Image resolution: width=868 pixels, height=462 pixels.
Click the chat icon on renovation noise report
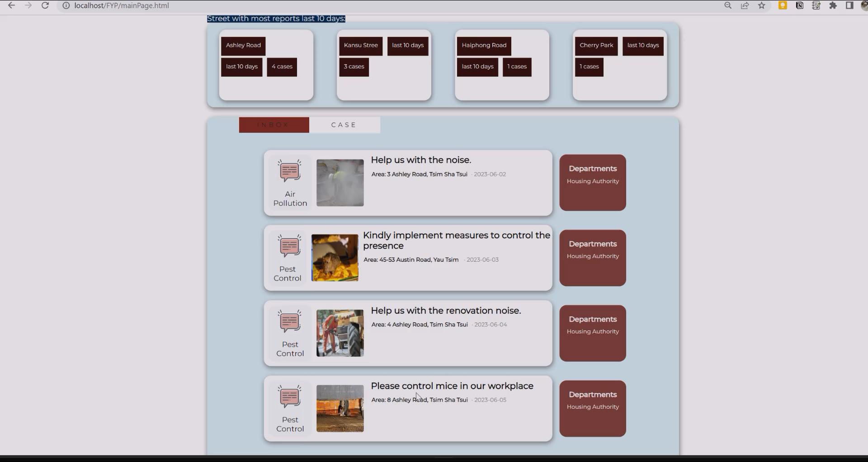coord(289,321)
